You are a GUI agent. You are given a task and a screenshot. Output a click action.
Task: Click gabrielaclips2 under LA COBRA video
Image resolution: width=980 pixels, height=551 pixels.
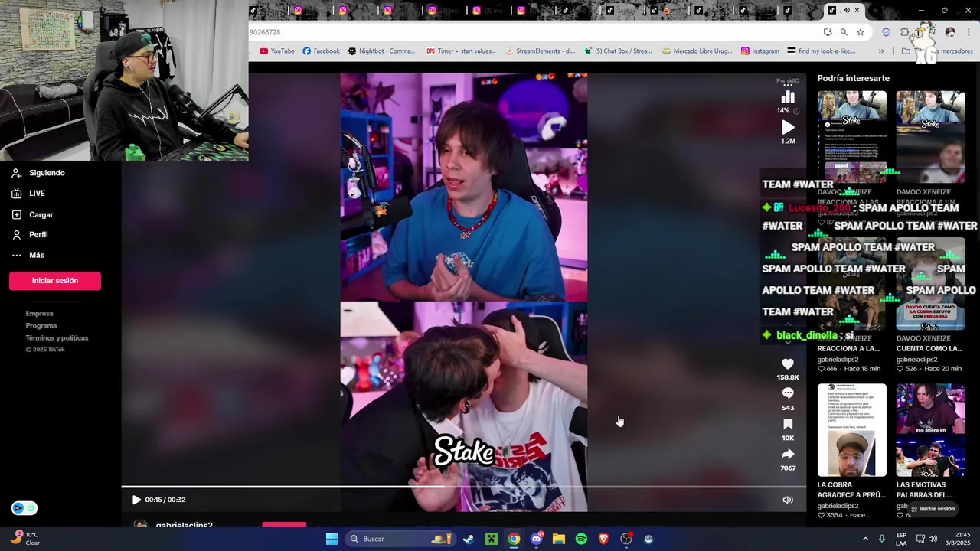(x=838, y=506)
